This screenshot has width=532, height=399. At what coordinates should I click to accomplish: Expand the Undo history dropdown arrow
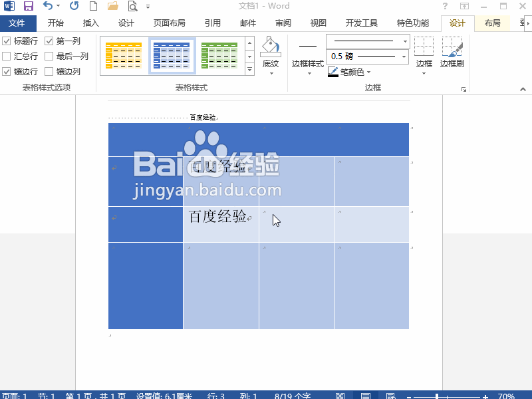pyautogui.click(x=58, y=6)
